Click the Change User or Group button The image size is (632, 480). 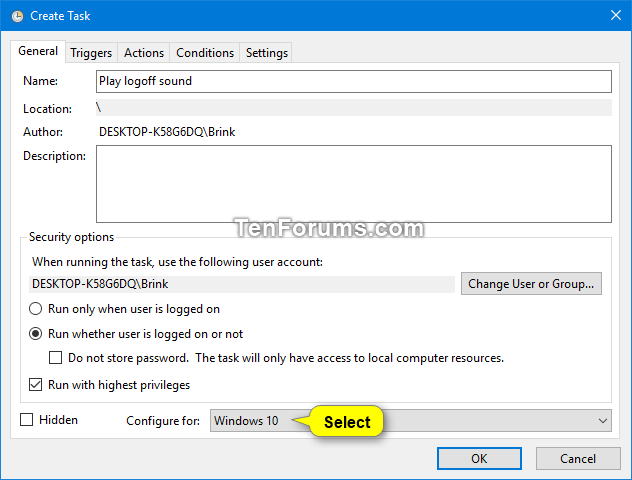tap(531, 284)
